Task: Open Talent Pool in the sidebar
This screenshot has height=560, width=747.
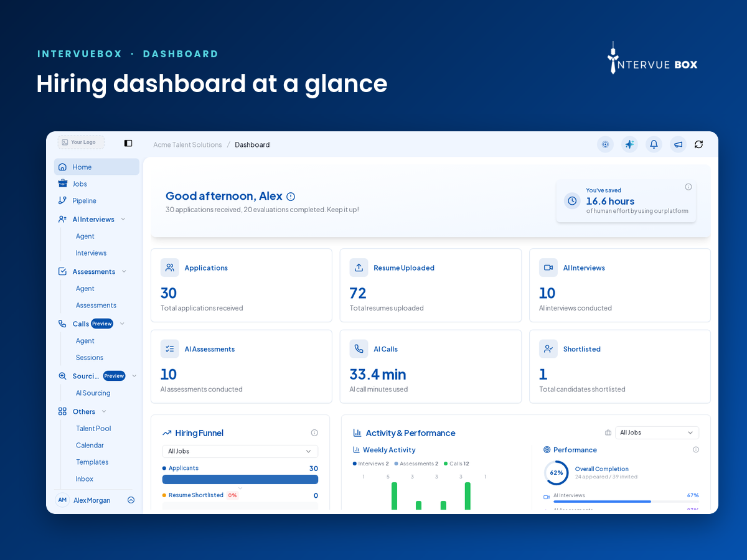Action: click(93, 429)
